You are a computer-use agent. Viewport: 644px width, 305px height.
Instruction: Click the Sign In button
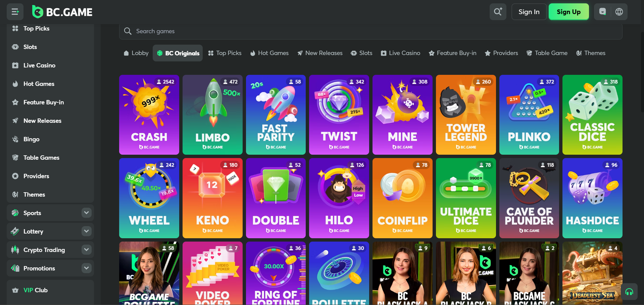(529, 12)
